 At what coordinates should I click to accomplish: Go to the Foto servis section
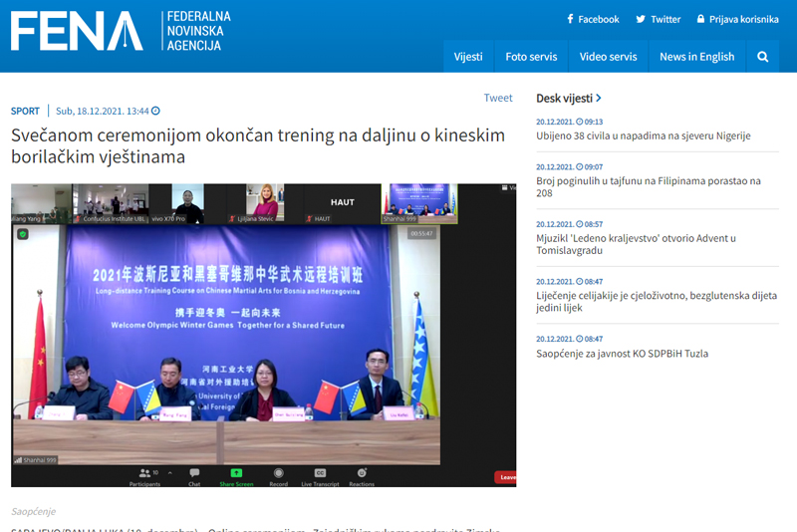point(531,57)
